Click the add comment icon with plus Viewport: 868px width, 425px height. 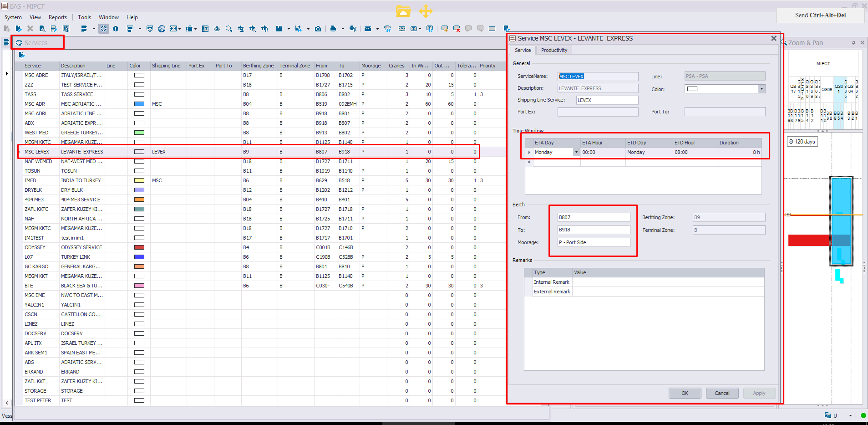click(x=445, y=29)
